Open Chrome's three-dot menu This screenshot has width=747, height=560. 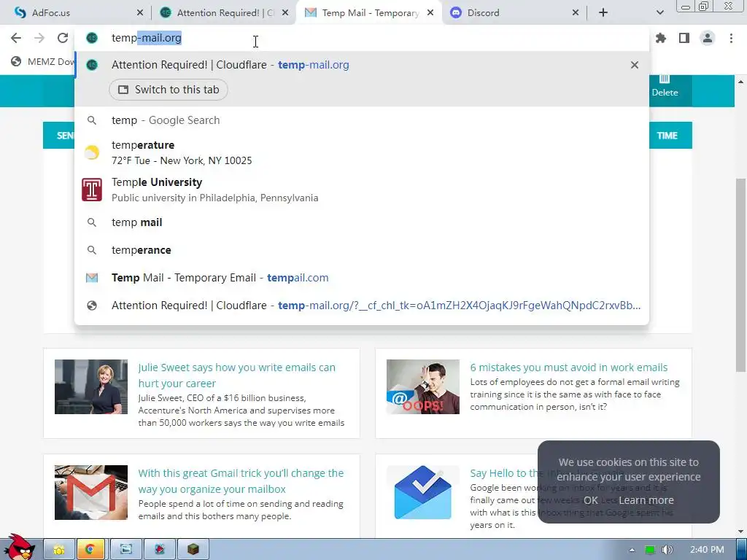[x=731, y=38]
